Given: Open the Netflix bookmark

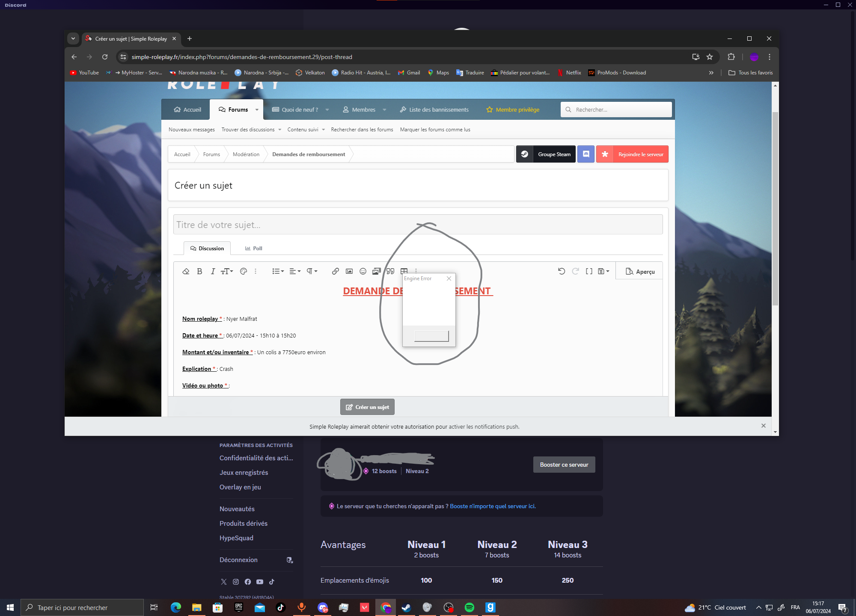Looking at the screenshot, I should pos(569,73).
